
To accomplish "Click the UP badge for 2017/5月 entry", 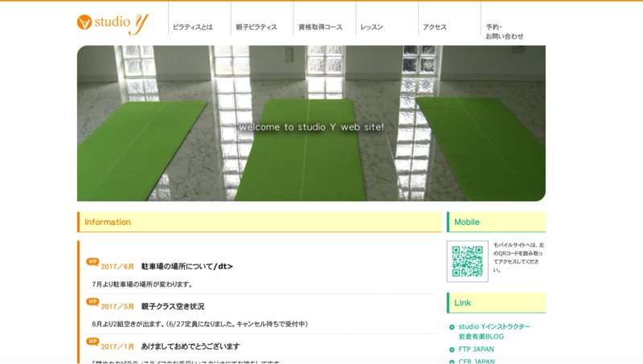I will coord(92,302).
